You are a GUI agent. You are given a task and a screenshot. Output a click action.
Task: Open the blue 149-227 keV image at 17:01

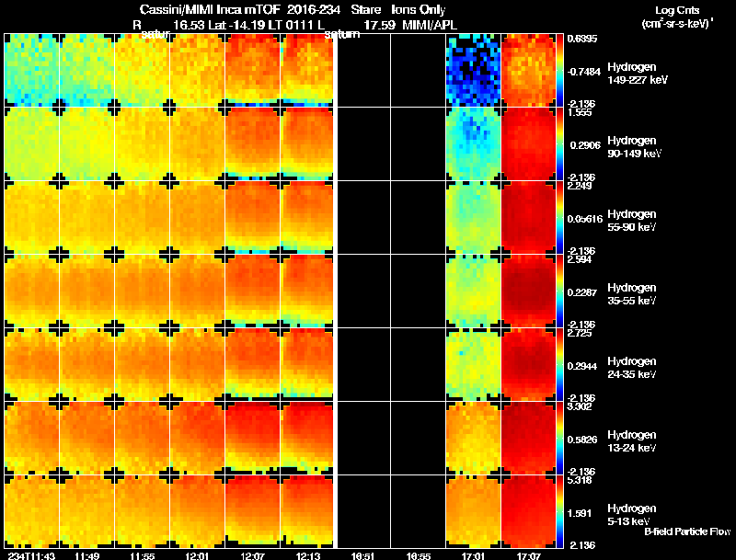click(x=473, y=71)
